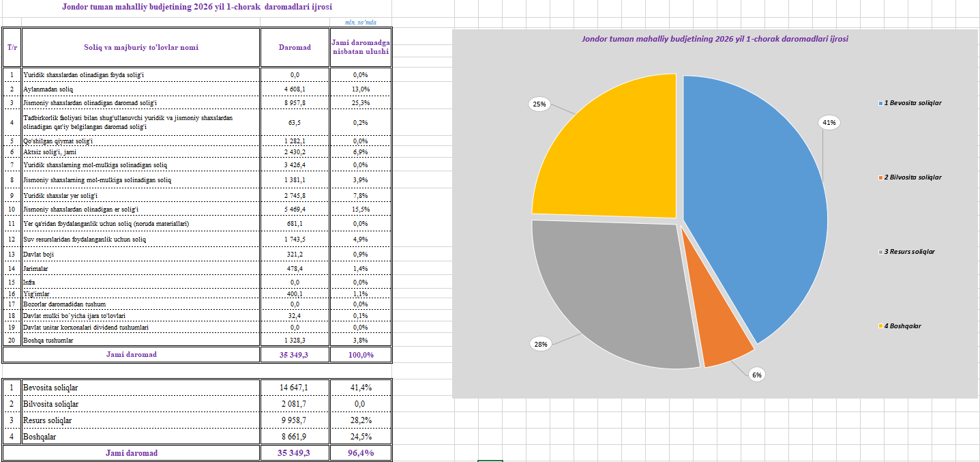This screenshot has width=980, height=462.
Task: Click the Davlat boji value 321,2 cell
Action: point(295,255)
